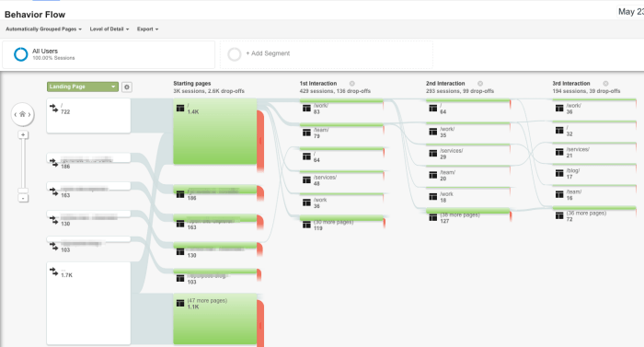Image resolution: width=644 pixels, height=347 pixels.
Task: Click the 3rd Interaction column header
Action: click(571, 84)
